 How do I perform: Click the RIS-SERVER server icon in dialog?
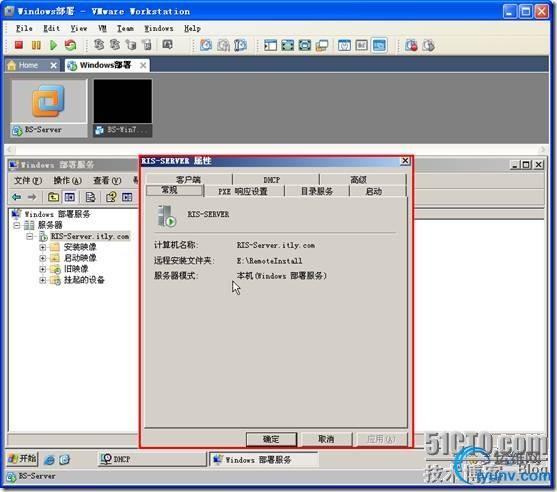coord(167,216)
